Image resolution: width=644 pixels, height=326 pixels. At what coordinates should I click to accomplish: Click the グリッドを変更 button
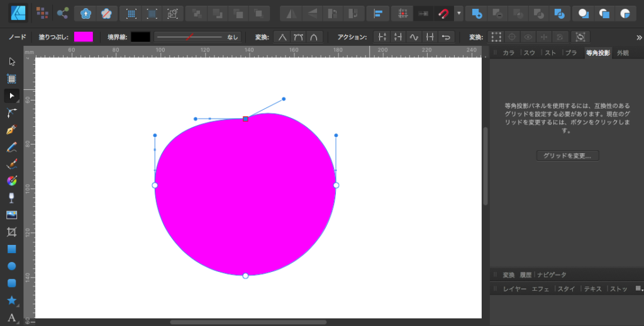[567, 155]
